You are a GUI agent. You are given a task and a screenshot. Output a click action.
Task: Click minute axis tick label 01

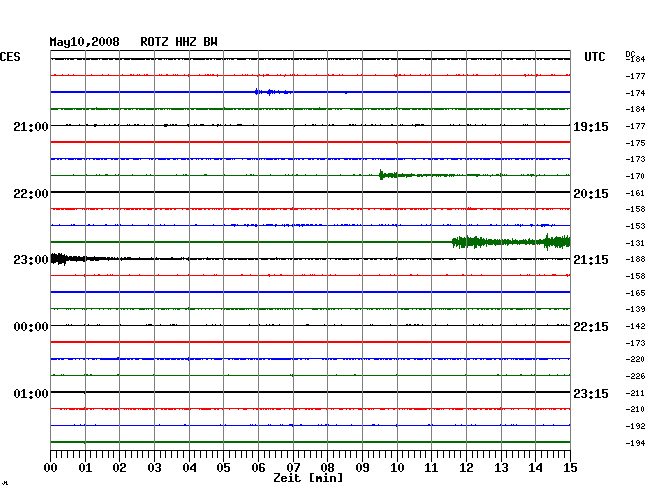(85, 468)
